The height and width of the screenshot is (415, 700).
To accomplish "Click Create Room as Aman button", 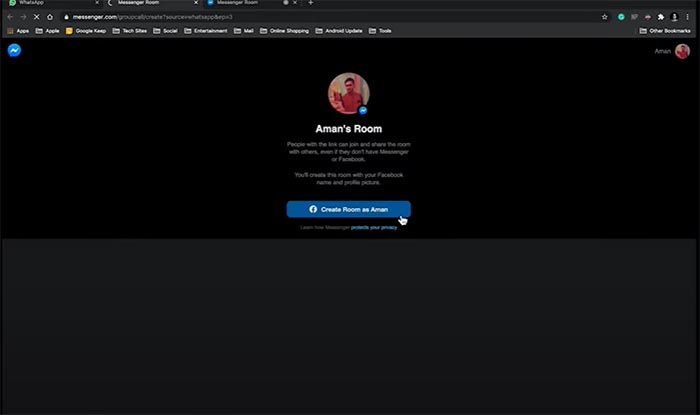I will (x=348, y=209).
